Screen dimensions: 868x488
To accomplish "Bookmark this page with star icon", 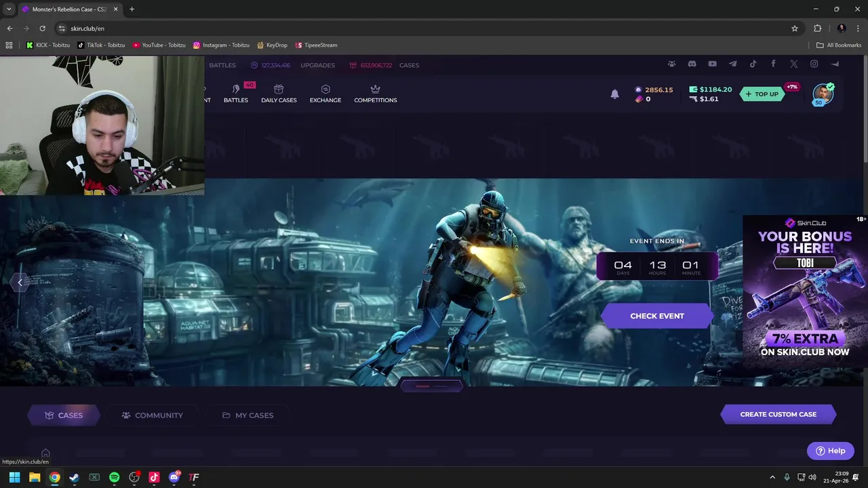I will pos(795,28).
